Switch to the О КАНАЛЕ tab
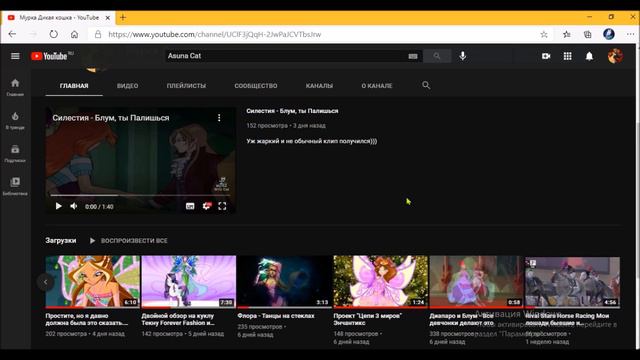640x360 pixels. (377, 86)
